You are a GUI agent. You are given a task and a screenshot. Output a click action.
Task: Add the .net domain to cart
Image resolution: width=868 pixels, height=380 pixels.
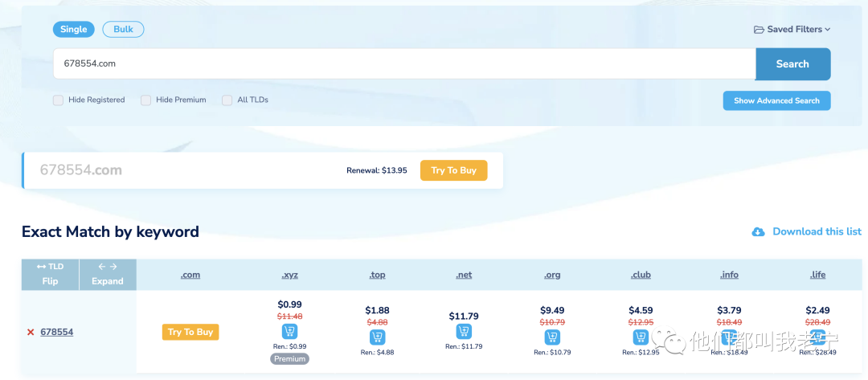(464, 331)
